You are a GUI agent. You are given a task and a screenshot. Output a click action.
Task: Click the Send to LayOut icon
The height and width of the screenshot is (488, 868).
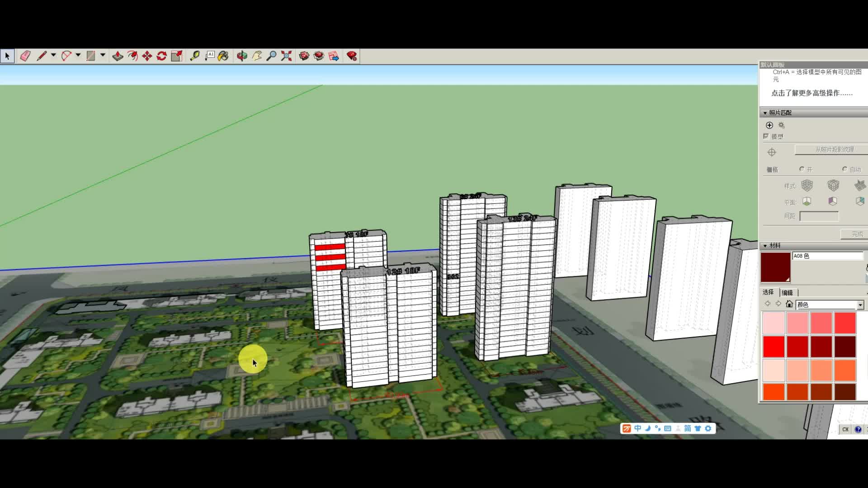(334, 56)
